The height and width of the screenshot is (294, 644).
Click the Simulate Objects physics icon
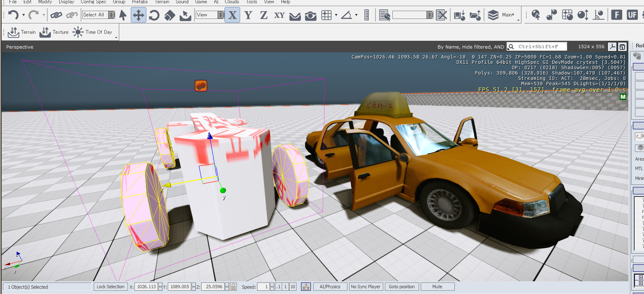click(567, 15)
